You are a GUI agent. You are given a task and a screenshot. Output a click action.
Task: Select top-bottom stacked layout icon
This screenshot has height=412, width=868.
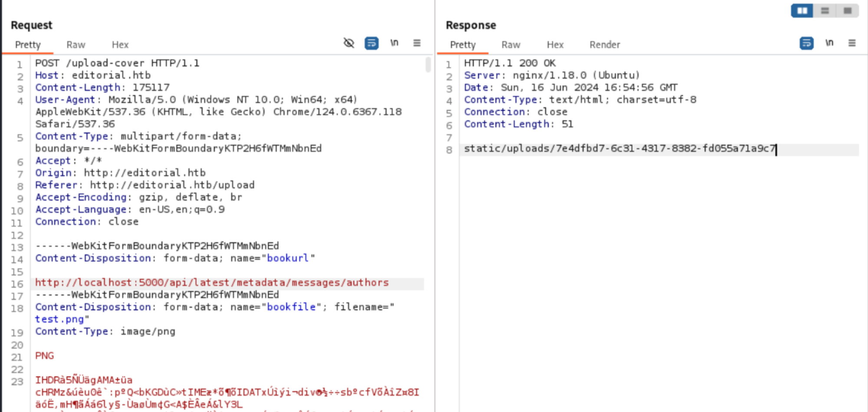[825, 11]
